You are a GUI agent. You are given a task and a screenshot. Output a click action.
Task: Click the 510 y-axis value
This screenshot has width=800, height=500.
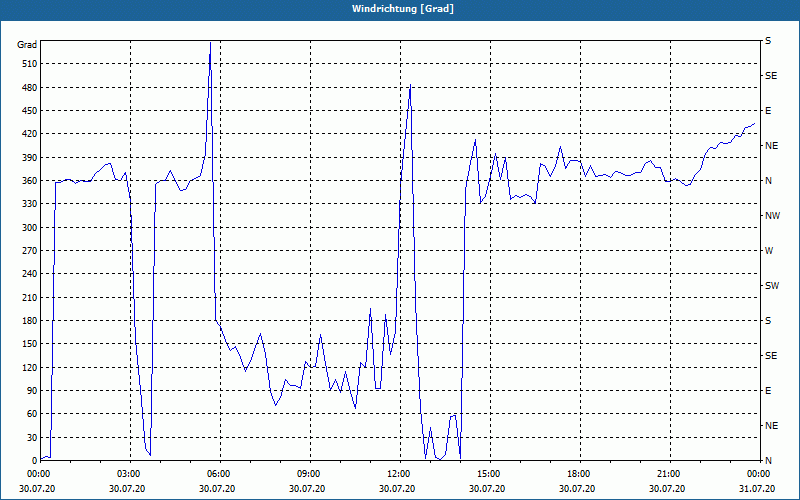click(30, 64)
